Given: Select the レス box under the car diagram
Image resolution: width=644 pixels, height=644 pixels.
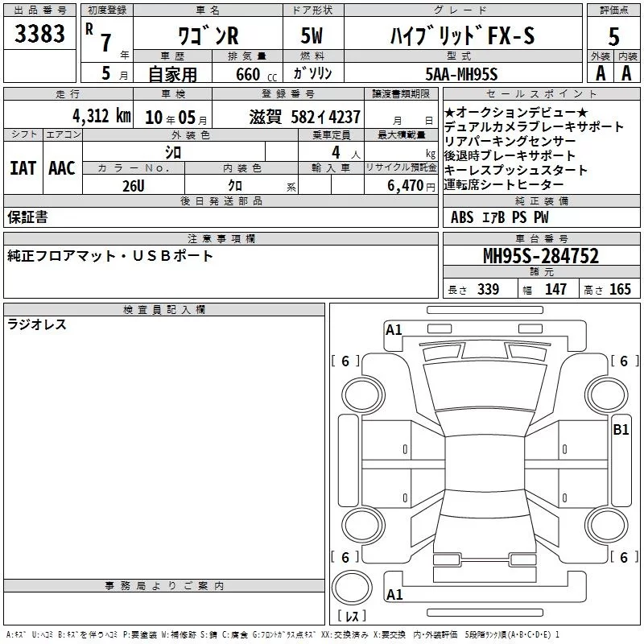Looking at the screenshot, I should (352, 617).
